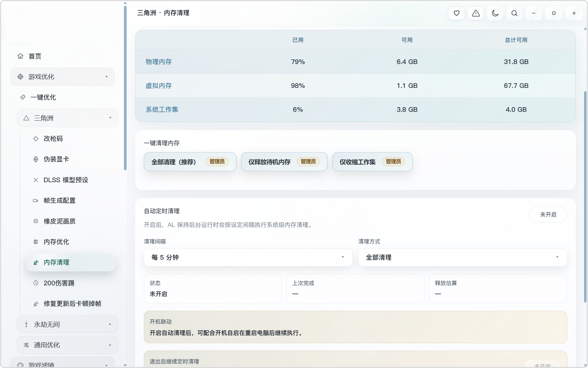
Task: Open the 伪装显卡 page
Action: point(56,159)
